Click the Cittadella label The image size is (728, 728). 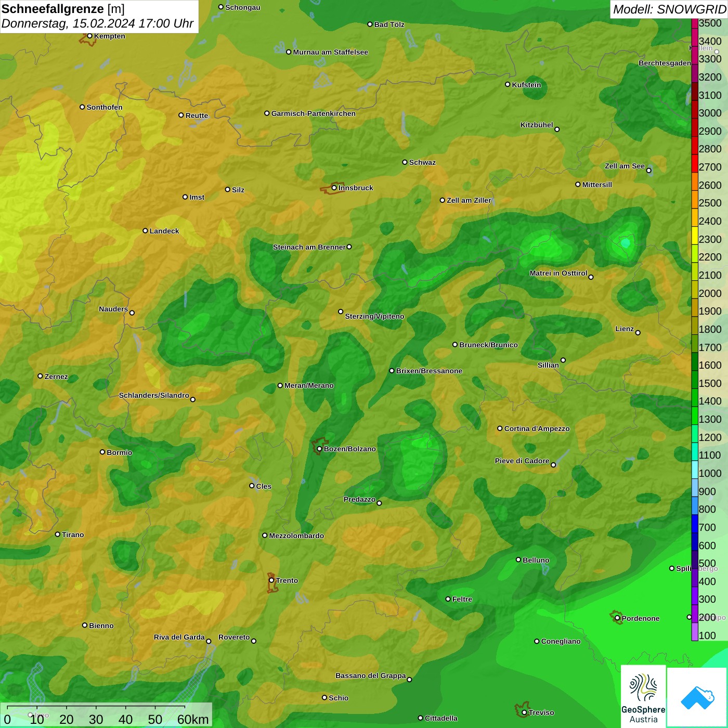pyautogui.click(x=441, y=718)
